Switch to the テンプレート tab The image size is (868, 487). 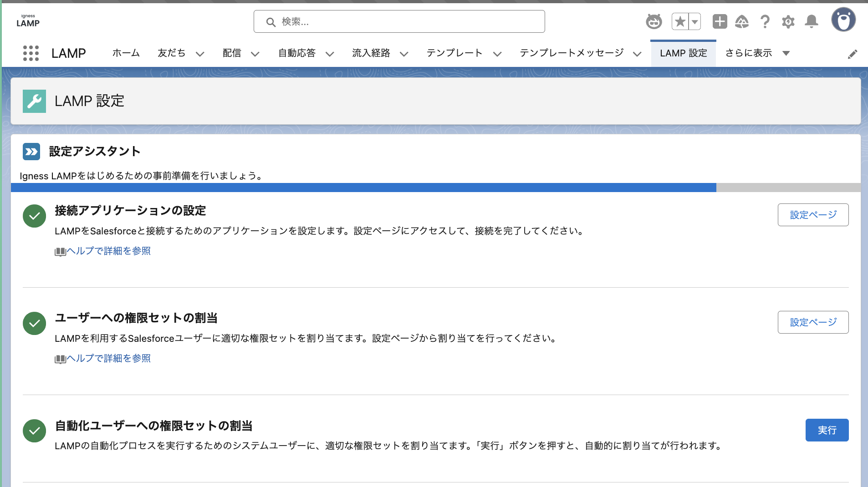(x=454, y=53)
